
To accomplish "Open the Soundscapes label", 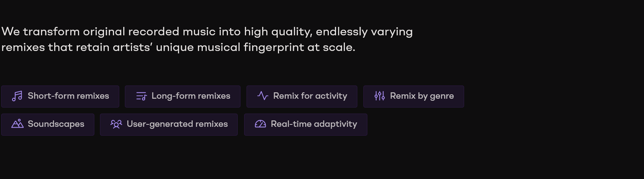I will click(56, 124).
